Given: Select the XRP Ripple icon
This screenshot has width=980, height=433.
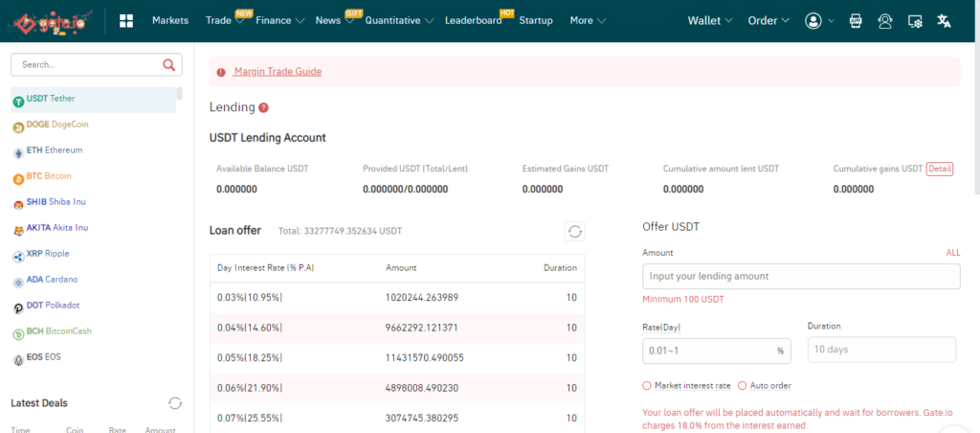Looking at the screenshot, I should (19, 257).
